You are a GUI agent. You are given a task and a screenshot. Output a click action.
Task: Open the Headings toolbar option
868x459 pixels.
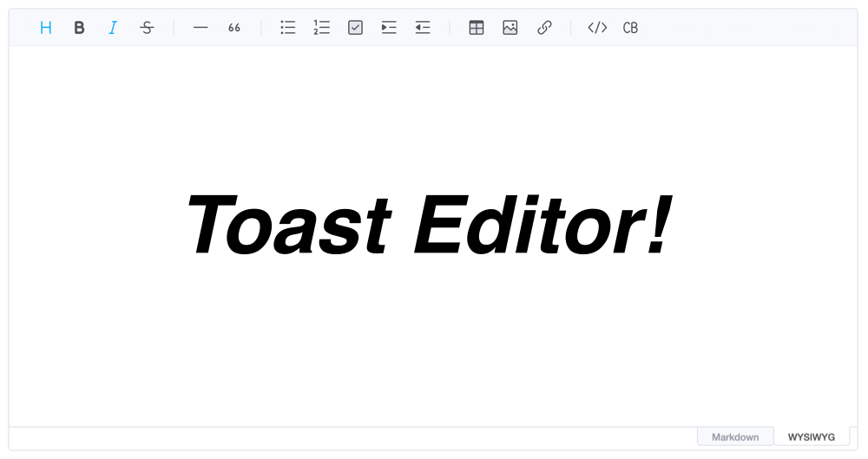46,28
